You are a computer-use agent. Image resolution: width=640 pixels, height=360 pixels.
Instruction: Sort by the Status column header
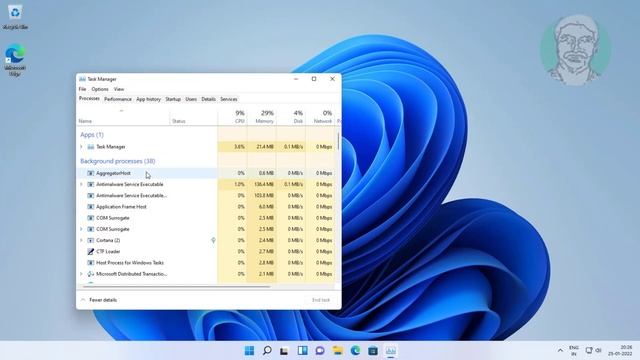point(194,117)
